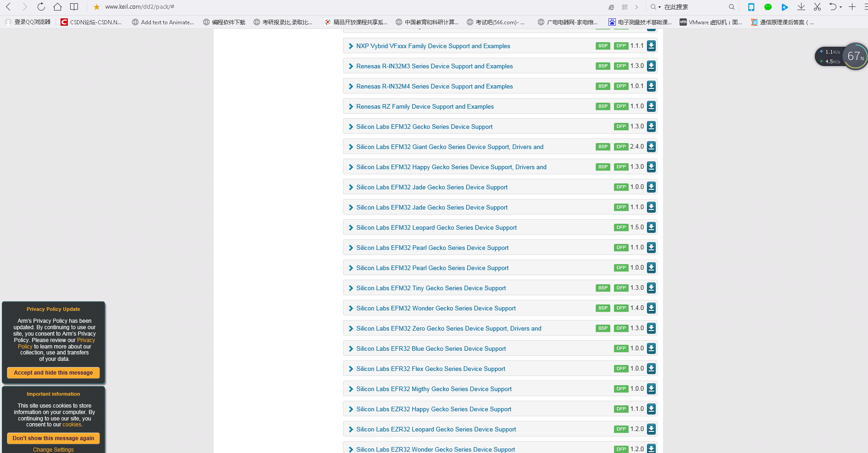Open EFR32 Flex Gecko Series Device Support link

tap(431, 369)
